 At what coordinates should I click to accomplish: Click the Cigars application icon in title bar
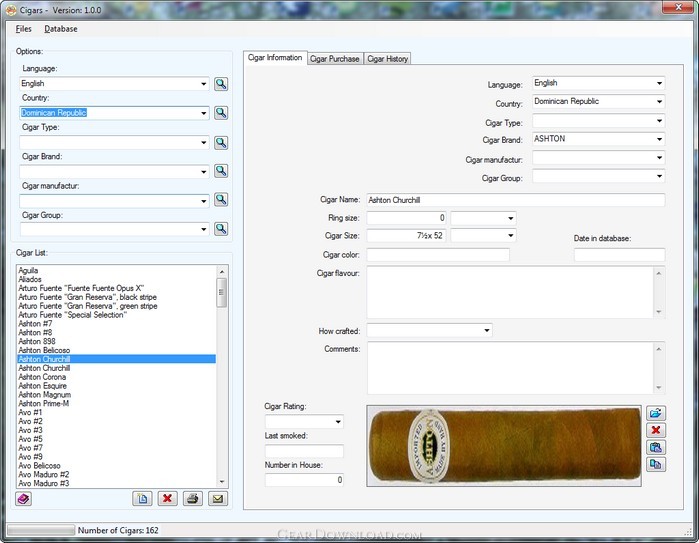11,10
